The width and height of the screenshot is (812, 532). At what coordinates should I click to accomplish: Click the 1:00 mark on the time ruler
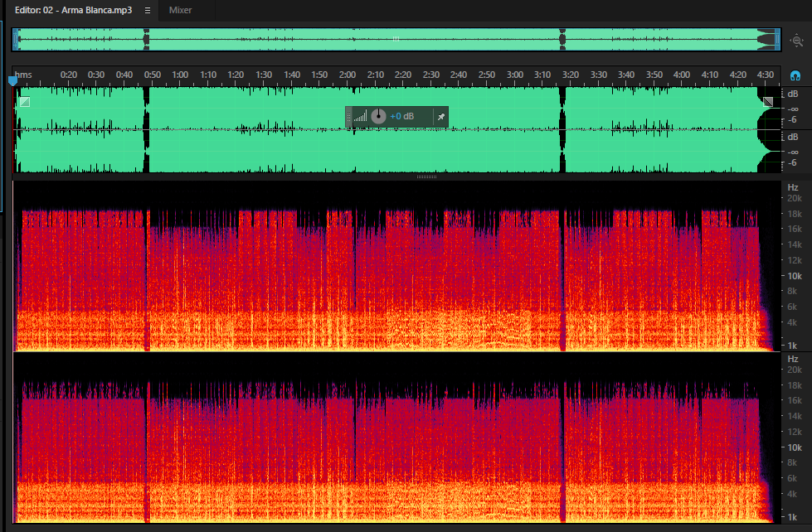click(180, 75)
